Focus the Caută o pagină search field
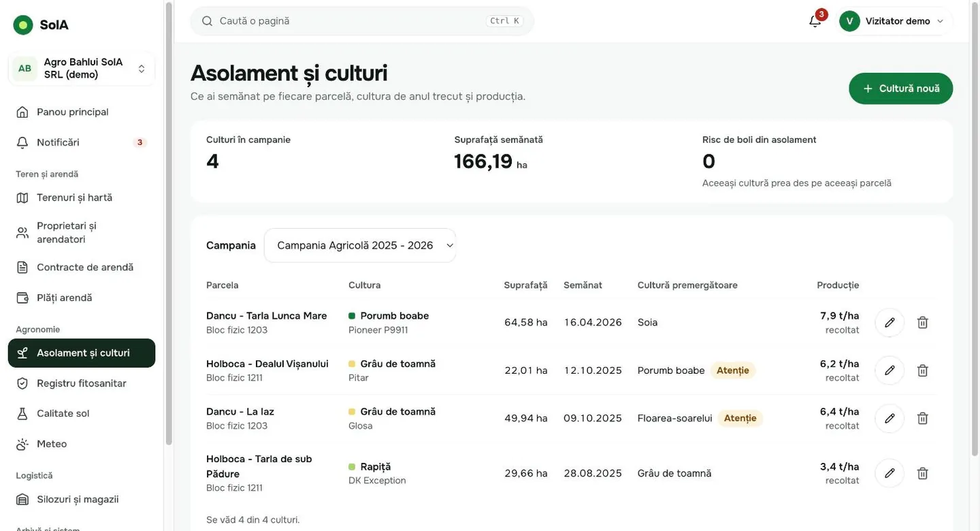 362,21
